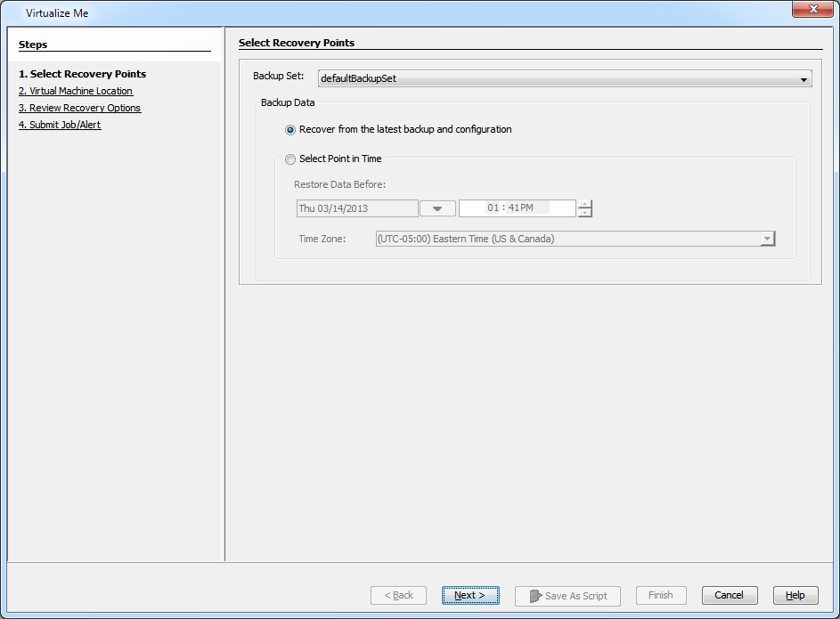
Task: Click the Restore Data Before date field
Action: [357, 208]
